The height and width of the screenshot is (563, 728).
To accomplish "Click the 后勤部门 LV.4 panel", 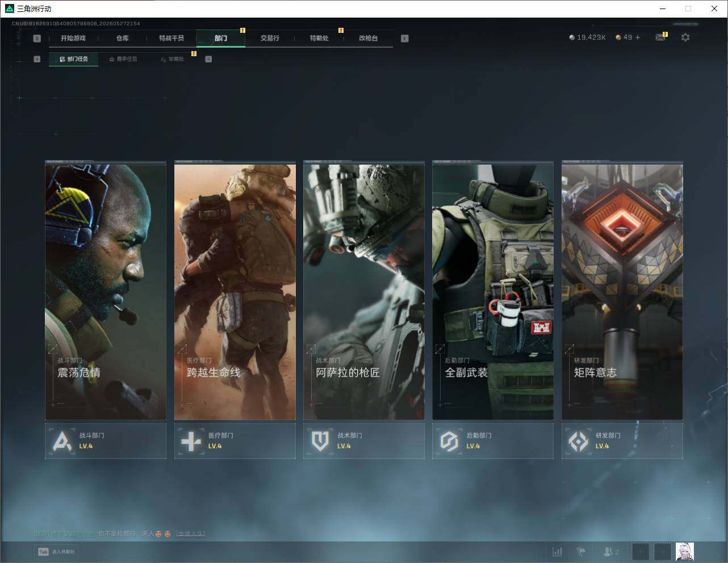I will pyautogui.click(x=493, y=441).
